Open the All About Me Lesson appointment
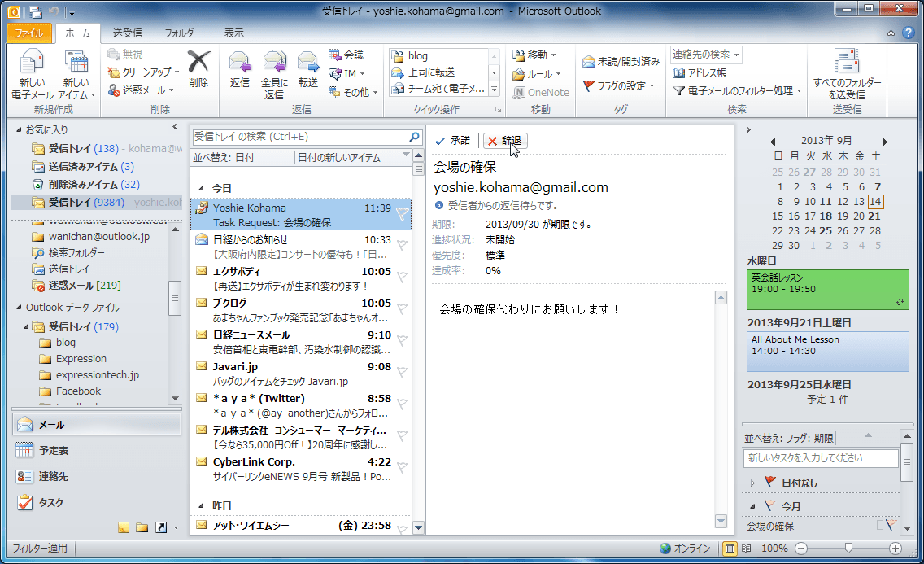This screenshot has width=924, height=564. 828,352
